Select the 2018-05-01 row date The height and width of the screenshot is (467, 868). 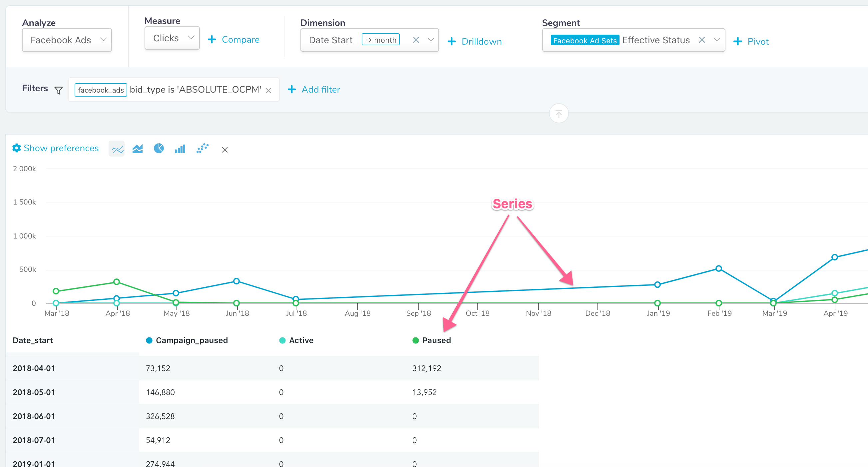tap(34, 392)
